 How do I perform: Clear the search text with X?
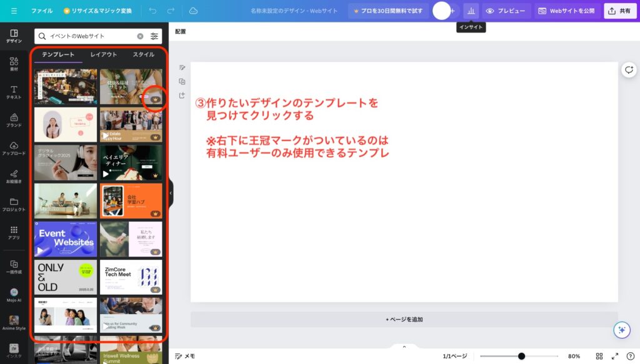[x=141, y=36]
